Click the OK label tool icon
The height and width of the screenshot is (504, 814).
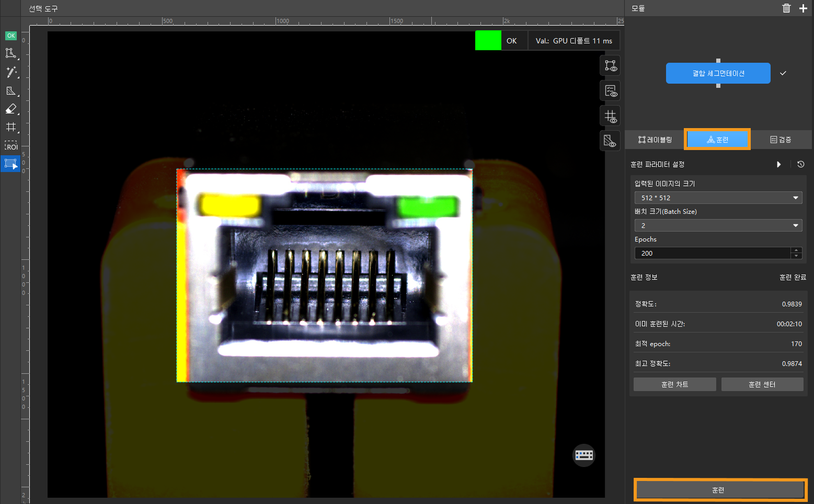point(10,36)
